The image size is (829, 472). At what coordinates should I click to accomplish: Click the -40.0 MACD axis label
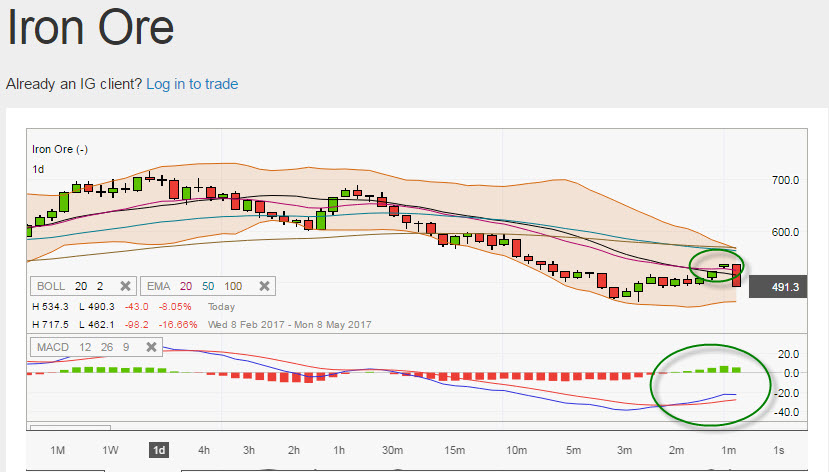point(786,412)
